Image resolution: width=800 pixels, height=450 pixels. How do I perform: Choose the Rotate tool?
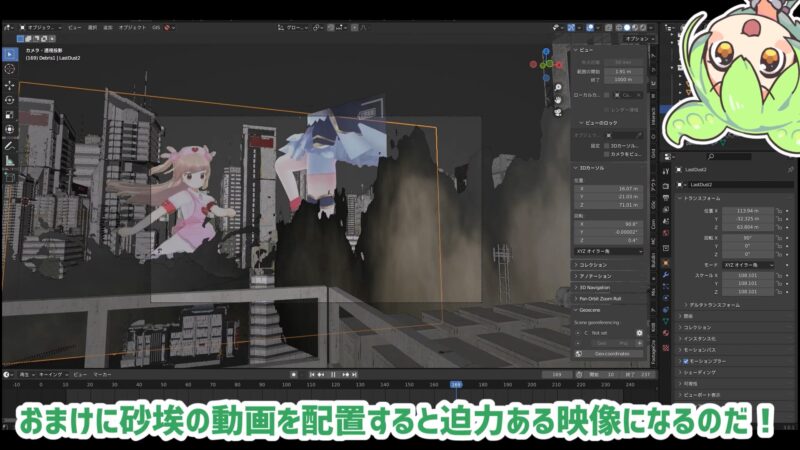[10, 100]
